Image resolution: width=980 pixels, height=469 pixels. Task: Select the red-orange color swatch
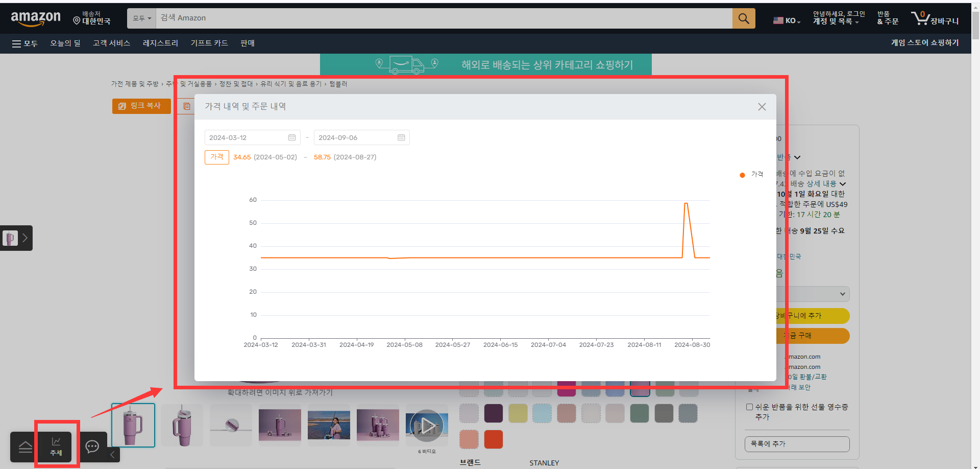[494, 439]
